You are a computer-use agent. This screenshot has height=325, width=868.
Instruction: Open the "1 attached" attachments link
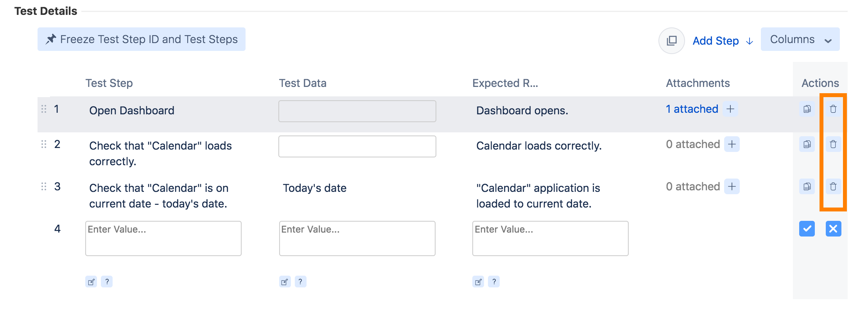click(x=692, y=109)
